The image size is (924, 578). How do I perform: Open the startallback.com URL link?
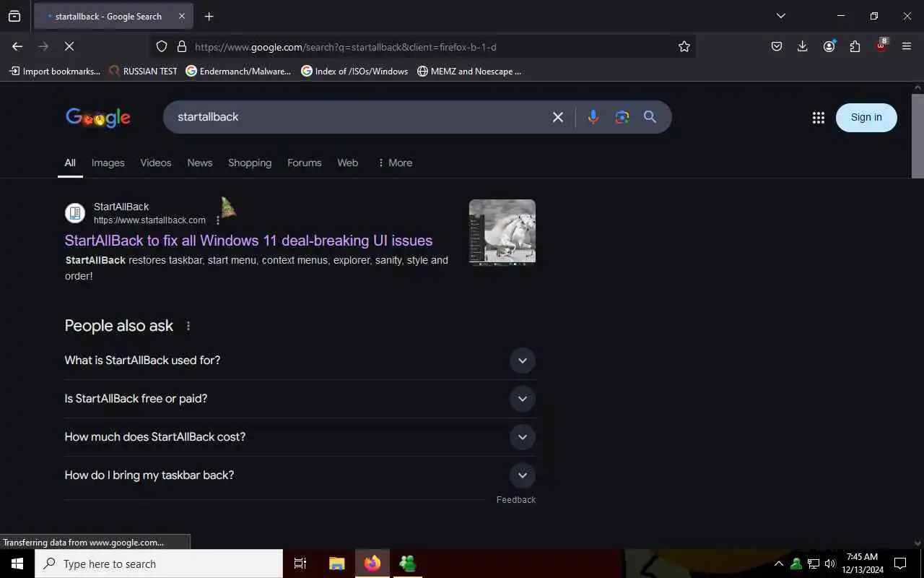(149, 220)
